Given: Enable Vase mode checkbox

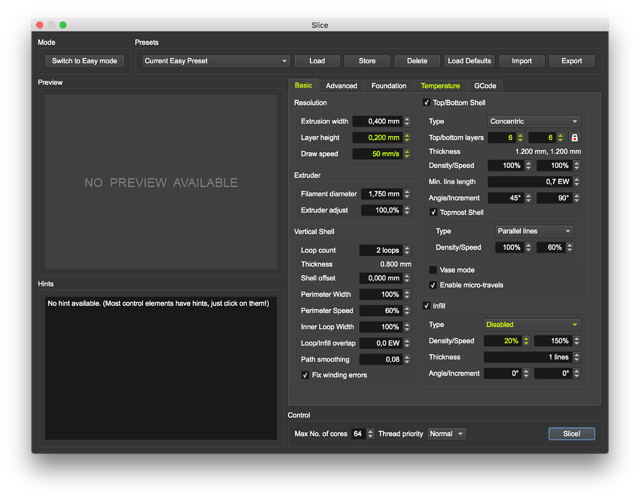Looking at the screenshot, I should pos(433,270).
